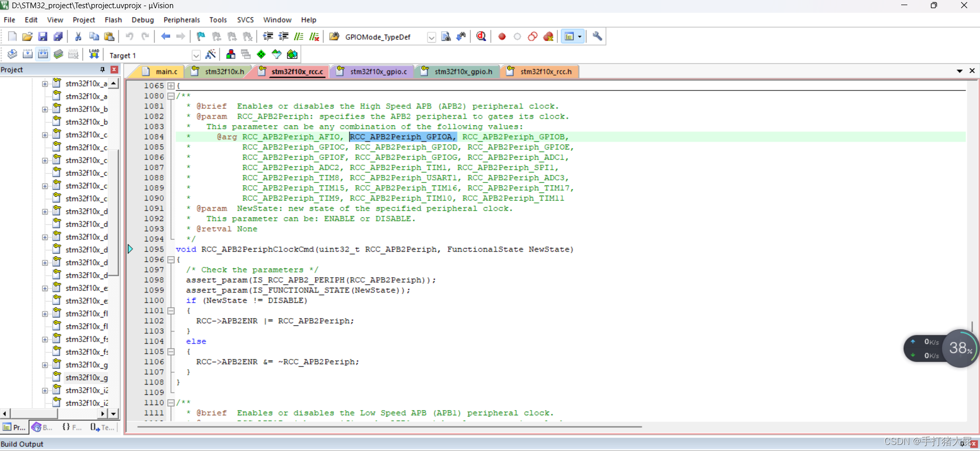Indent the selected lines
Image resolution: width=980 pixels, height=451 pixels.
(268, 36)
